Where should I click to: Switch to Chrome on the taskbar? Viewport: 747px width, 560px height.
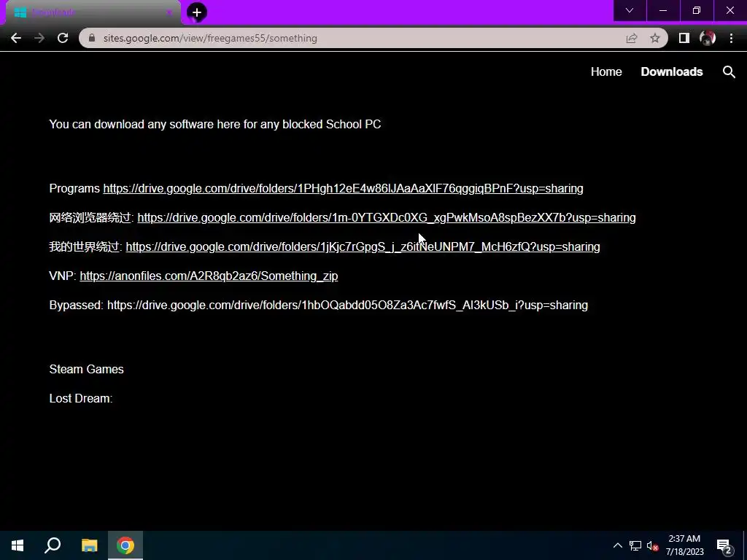tap(125, 545)
